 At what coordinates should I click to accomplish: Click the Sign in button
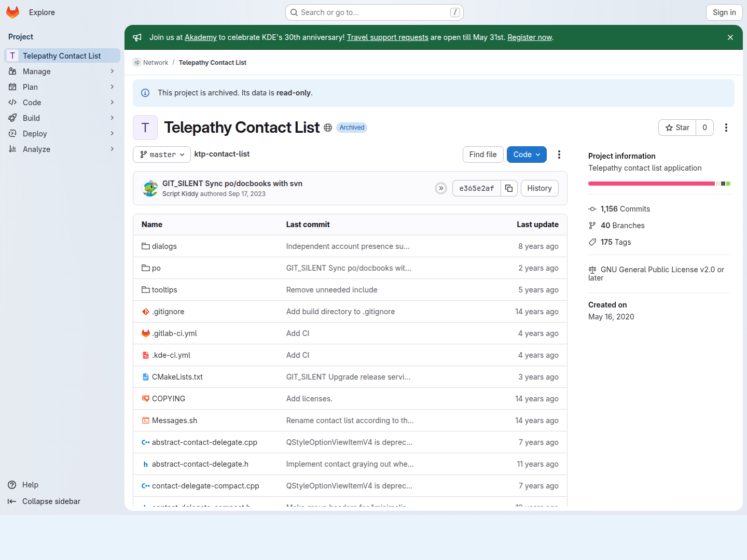[724, 12]
